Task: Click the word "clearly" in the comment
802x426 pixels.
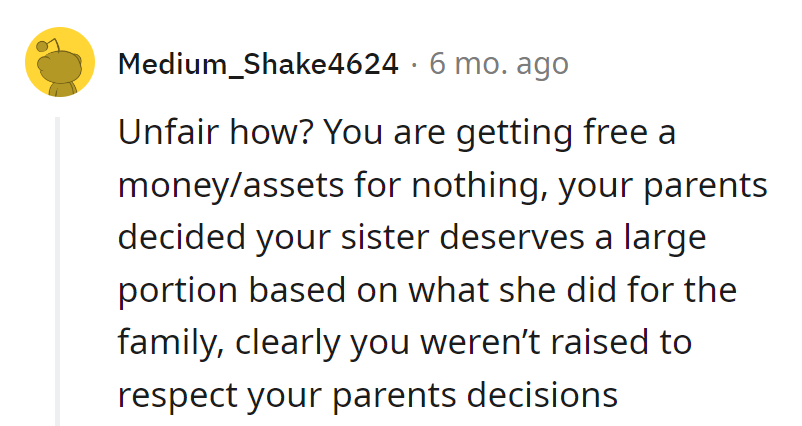Action: pyautogui.click(x=288, y=344)
